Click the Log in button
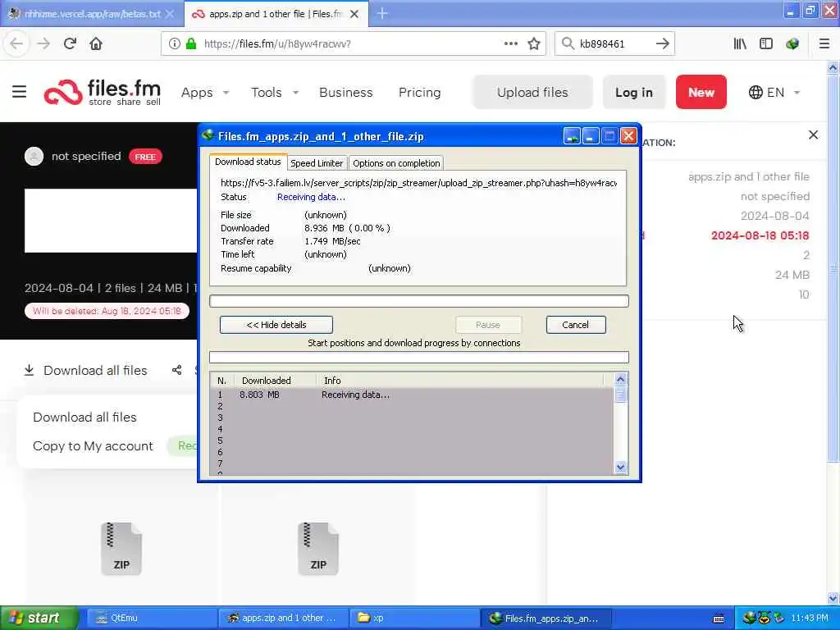840x630 pixels. point(634,92)
